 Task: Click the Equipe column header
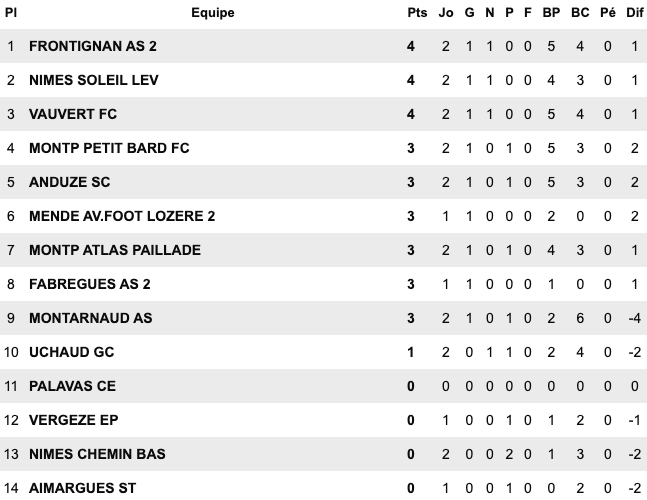pyautogui.click(x=213, y=13)
